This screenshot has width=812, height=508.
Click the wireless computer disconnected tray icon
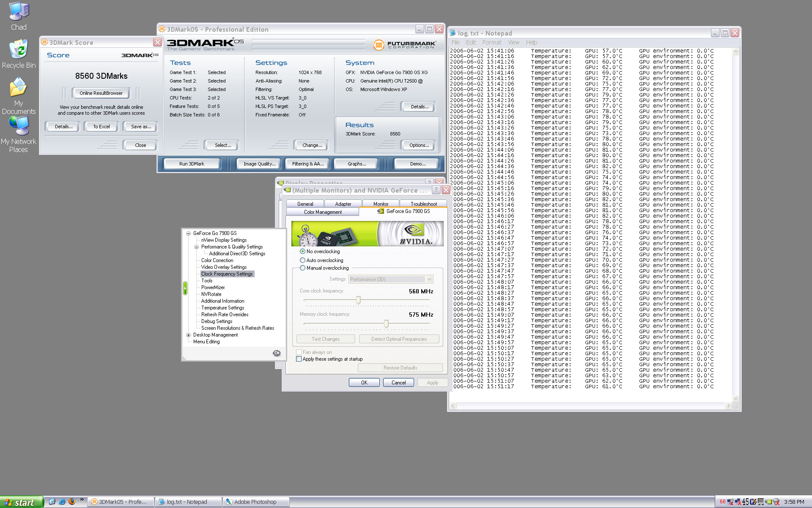coord(730,502)
